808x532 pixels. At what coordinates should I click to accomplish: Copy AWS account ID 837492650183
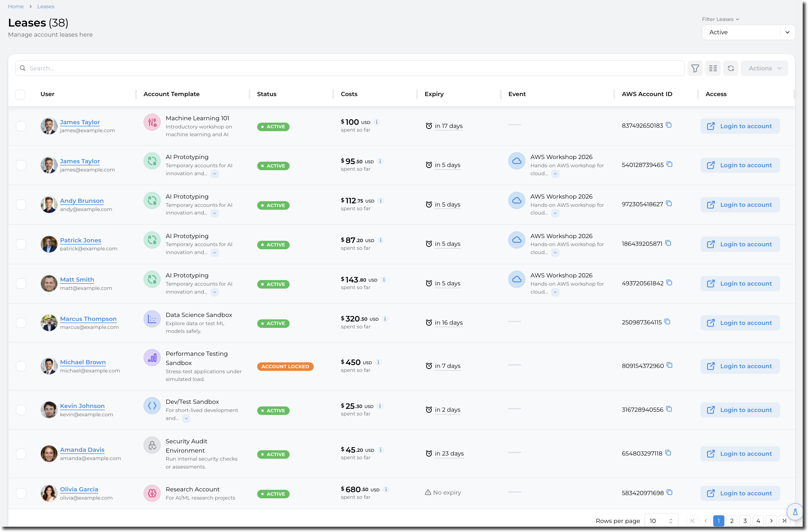(669, 125)
